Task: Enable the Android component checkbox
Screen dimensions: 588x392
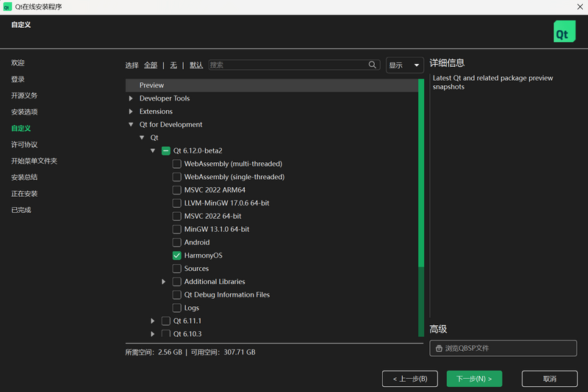Action: click(176, 242)
